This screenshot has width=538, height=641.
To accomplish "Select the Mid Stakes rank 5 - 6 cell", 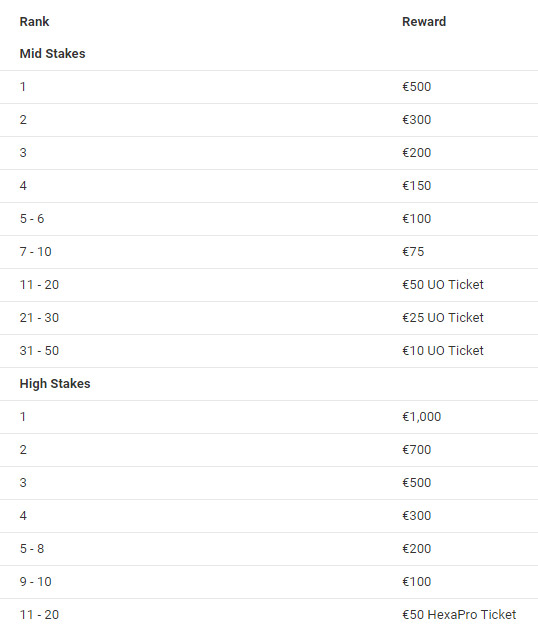I will [x=32, y=219].
